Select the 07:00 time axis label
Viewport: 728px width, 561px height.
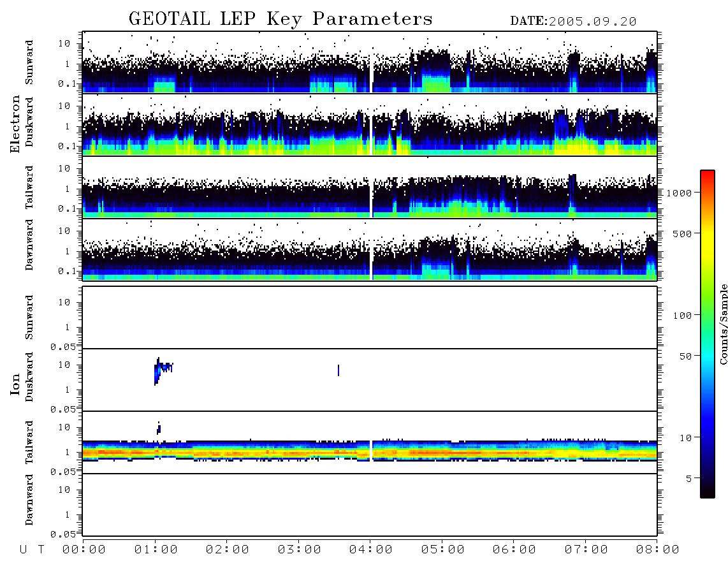[x=586, y=550]
